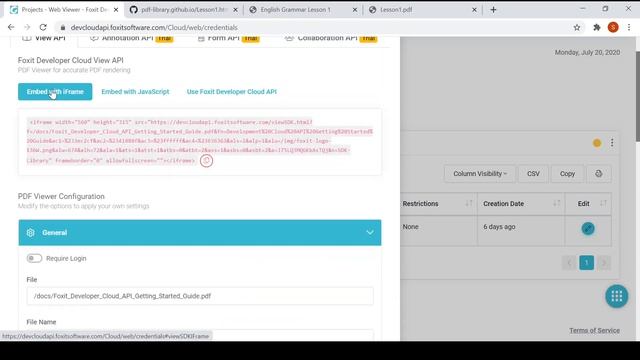
Task: Switch to the Collaboration API tab
Action: [331, 38]
